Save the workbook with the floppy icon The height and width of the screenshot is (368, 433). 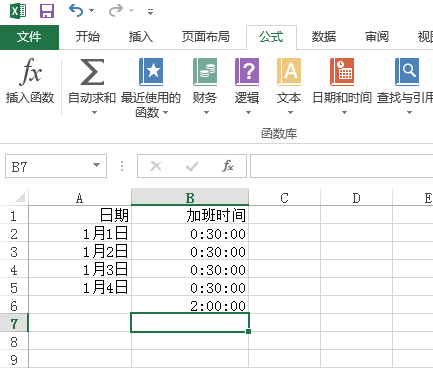click(47, 11)
